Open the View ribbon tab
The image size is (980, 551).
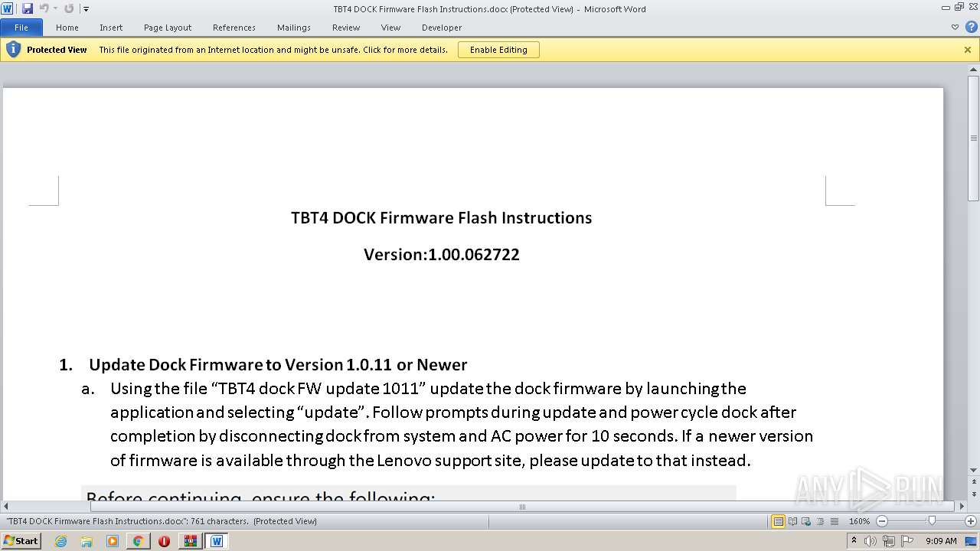390,28
